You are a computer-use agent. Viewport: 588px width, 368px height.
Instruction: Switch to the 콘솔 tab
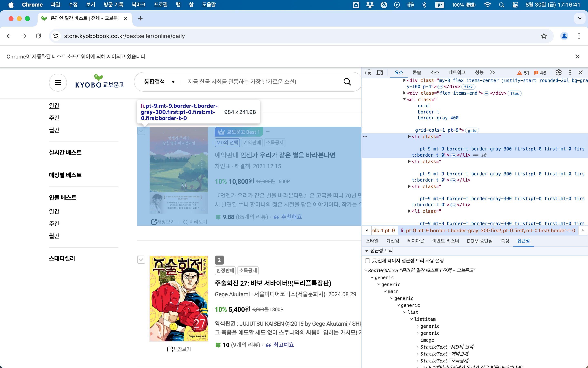(x=417, y=73)
